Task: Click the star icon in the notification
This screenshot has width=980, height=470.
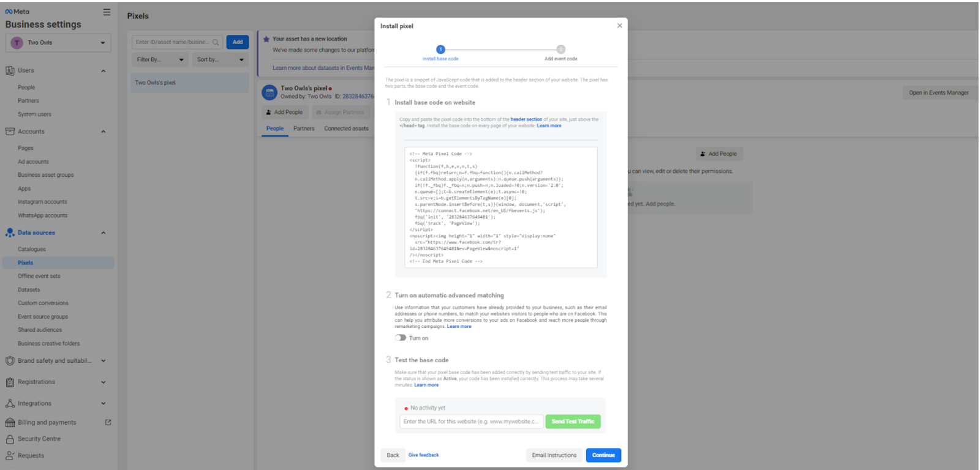Action: point(266,39)
